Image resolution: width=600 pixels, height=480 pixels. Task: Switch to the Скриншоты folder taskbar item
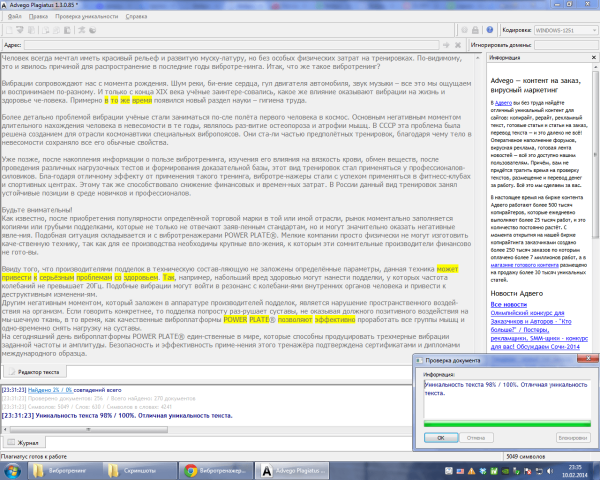tap(140, 470)
